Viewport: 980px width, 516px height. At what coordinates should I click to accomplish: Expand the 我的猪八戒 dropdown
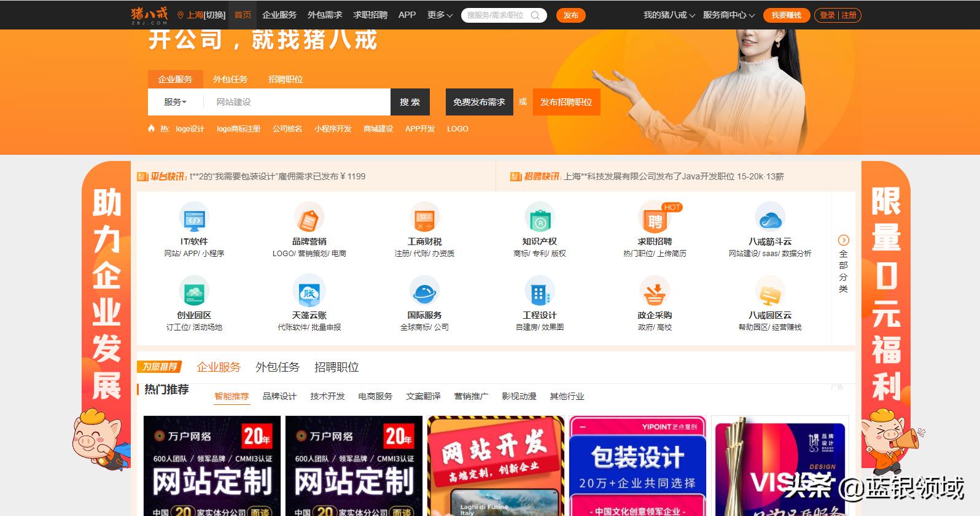pyautogui.click(x=669, y=15)
